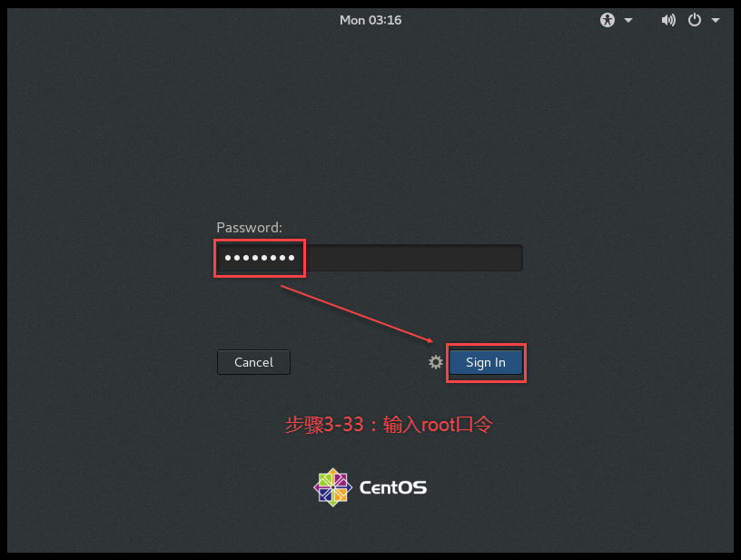Viewport: 741px width, 560px height.
Task: Click the CentOS logo emblem
Action: 332,487
